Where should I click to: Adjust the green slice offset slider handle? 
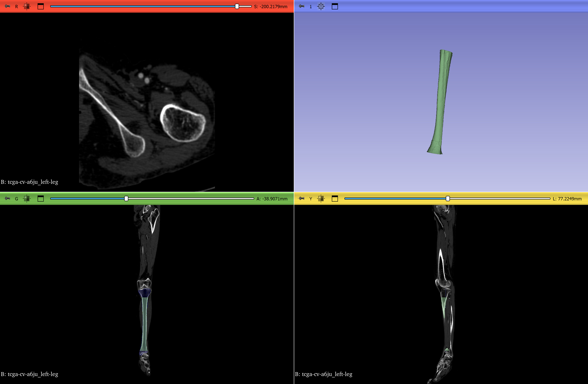point(126,199)
